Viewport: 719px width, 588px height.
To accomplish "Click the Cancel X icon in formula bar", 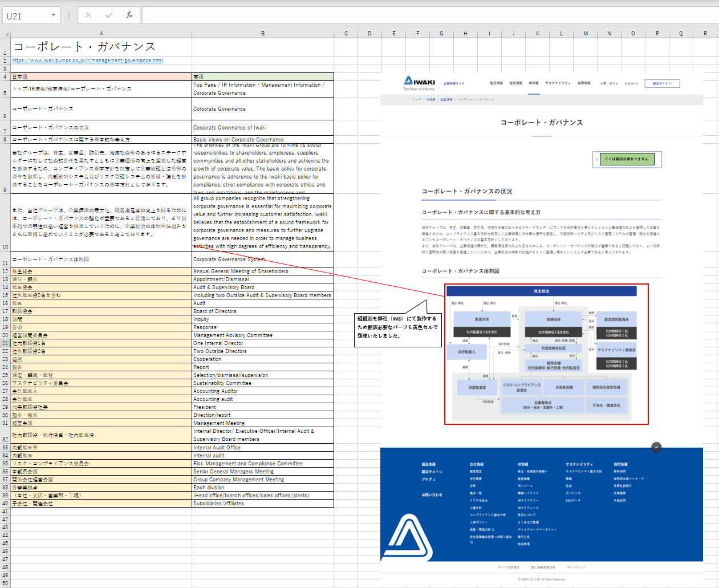I will point(88,15).
